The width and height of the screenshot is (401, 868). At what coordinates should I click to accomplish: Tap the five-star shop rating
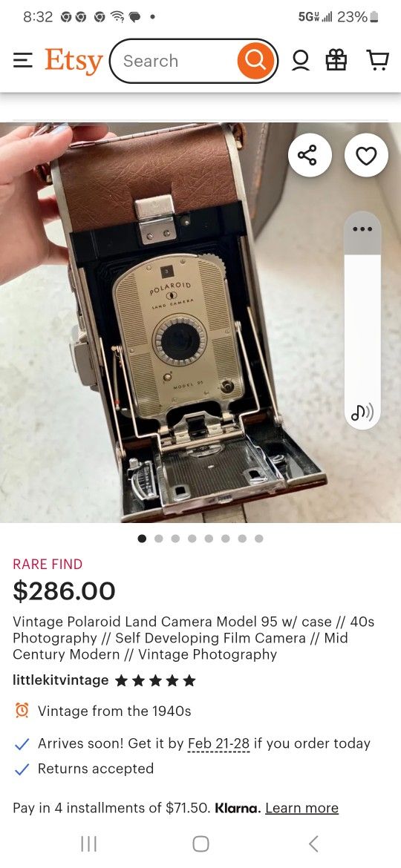coord(155,680)
